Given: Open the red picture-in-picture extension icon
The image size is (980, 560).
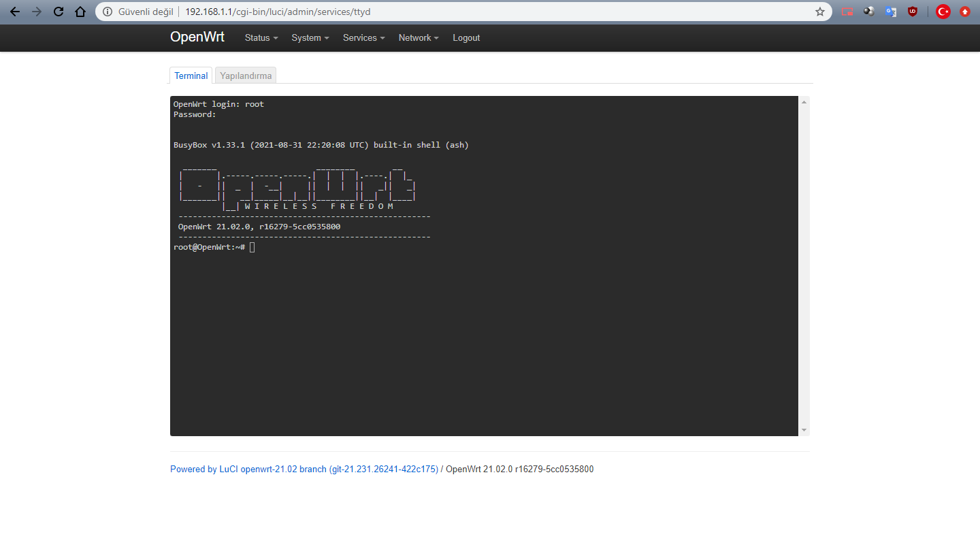Looking at the screenshot, I should click(x=847, y=12).
